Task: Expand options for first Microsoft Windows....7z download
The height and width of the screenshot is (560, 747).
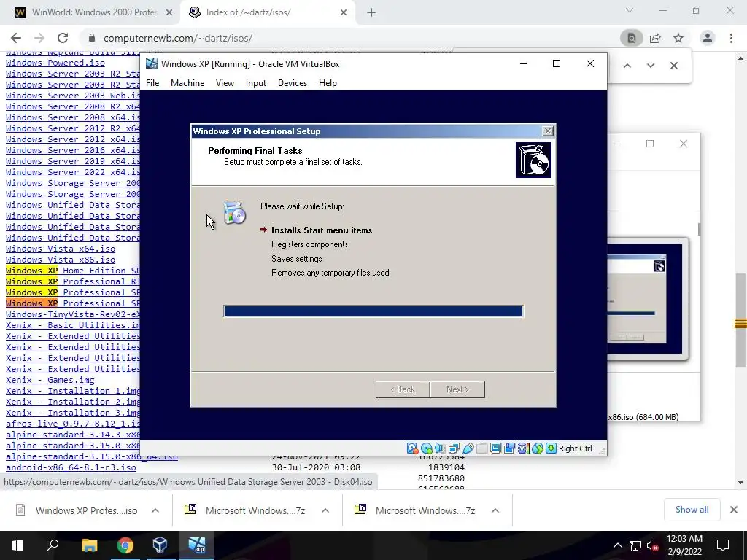Action: click(325, 510)
